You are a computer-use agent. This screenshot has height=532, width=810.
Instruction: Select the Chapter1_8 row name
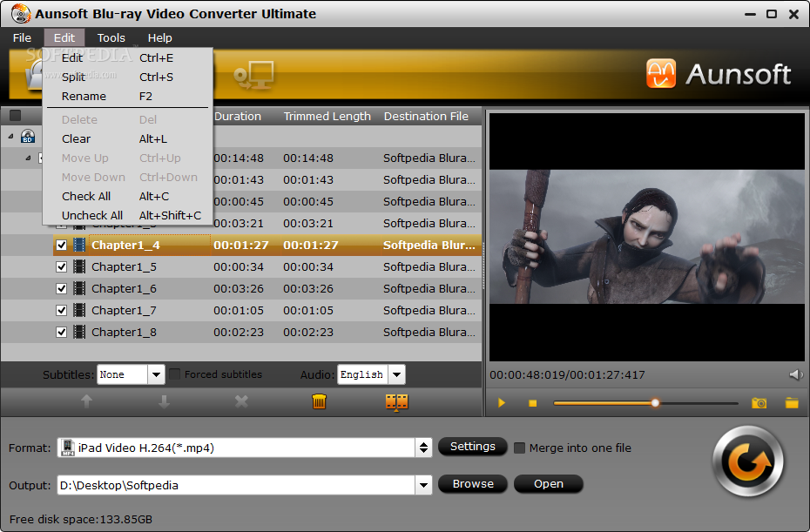(124, 332)
